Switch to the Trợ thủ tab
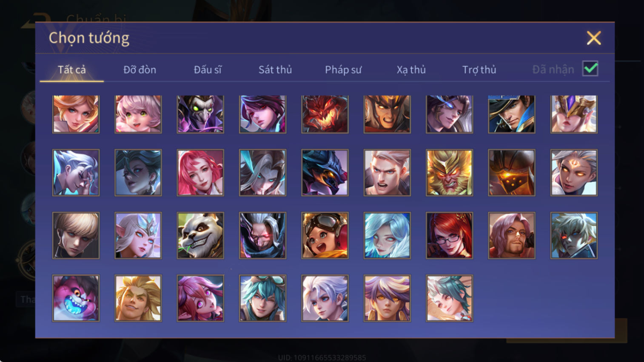The image size is (644, 362). [479, 70]
